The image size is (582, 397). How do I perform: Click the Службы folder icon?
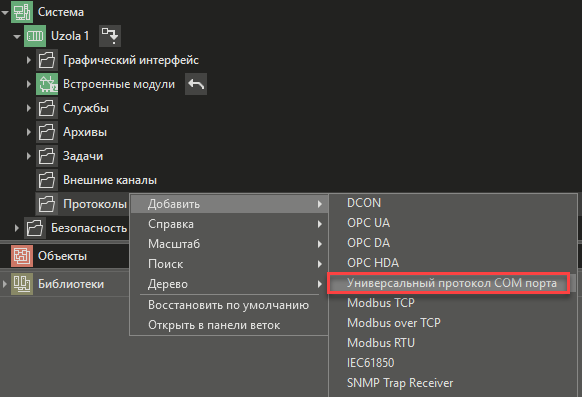pyautogui.click(x=47, y=108)
